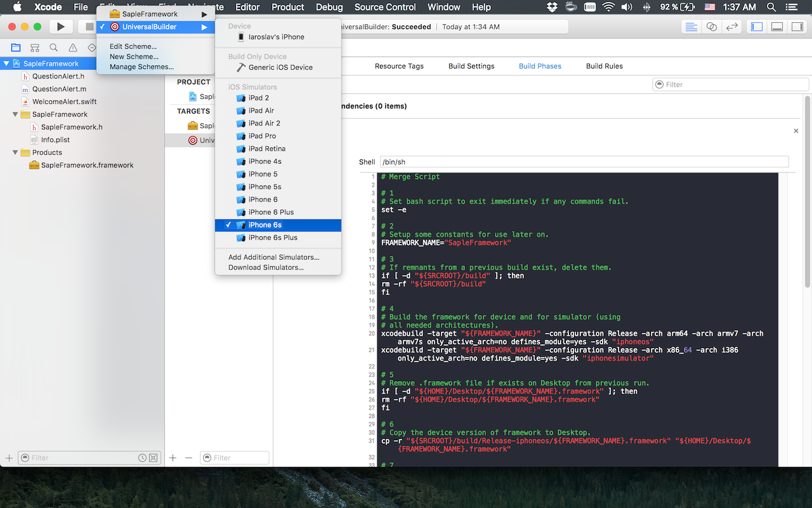812x508 pixels.
Task: Collapse the SapleFramework project root
Action: pos(6,63)
